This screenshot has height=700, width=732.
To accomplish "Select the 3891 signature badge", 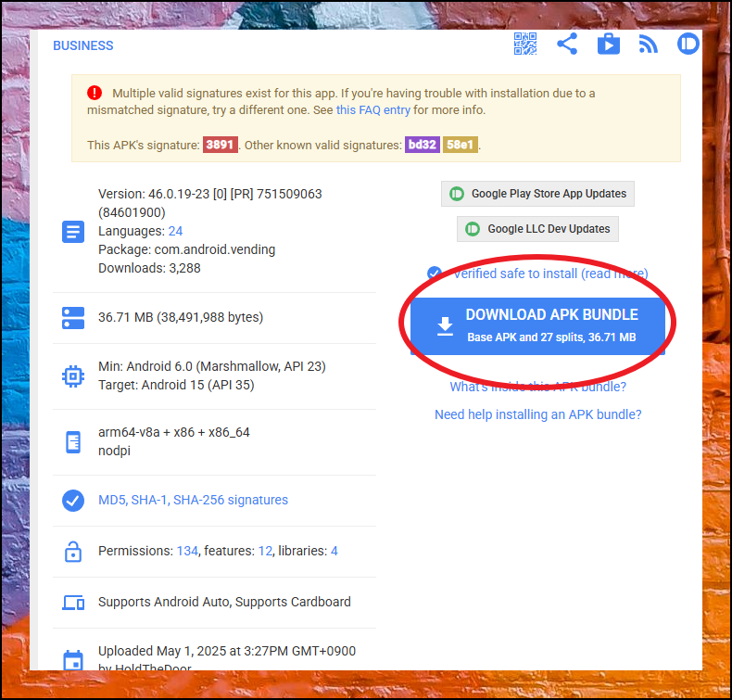I will click(x=220, y=145).
